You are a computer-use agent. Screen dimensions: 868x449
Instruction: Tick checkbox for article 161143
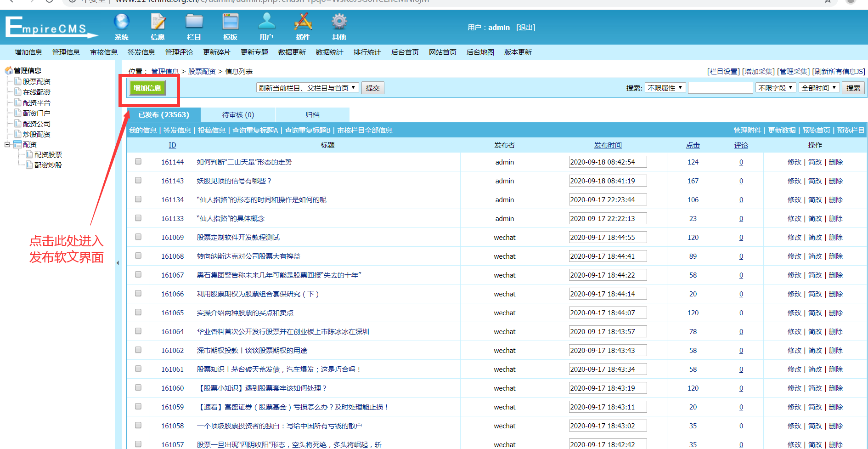click(138, 181)
